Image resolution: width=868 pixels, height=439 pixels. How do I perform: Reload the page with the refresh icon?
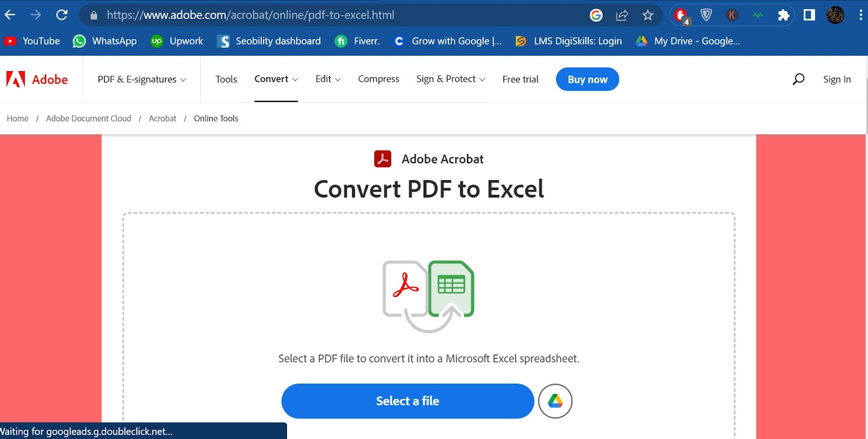[x=62, y=15]
